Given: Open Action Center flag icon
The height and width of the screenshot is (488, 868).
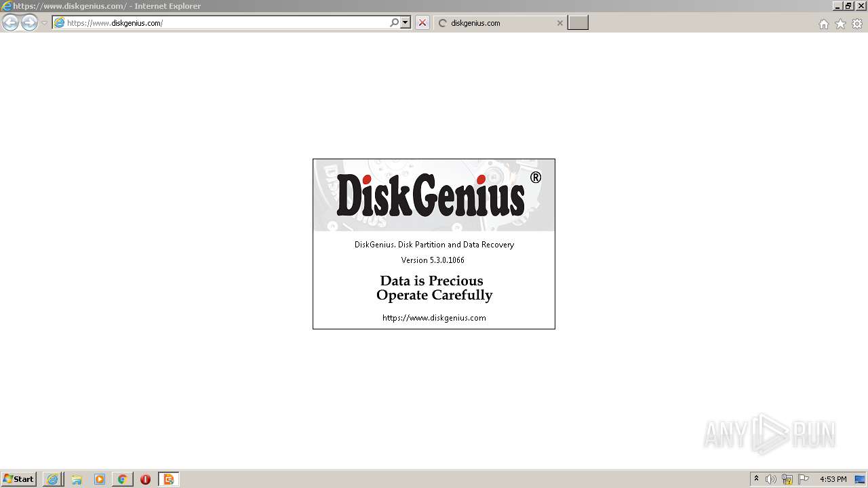Looking at the screenshot, I should tap(804, 479).
